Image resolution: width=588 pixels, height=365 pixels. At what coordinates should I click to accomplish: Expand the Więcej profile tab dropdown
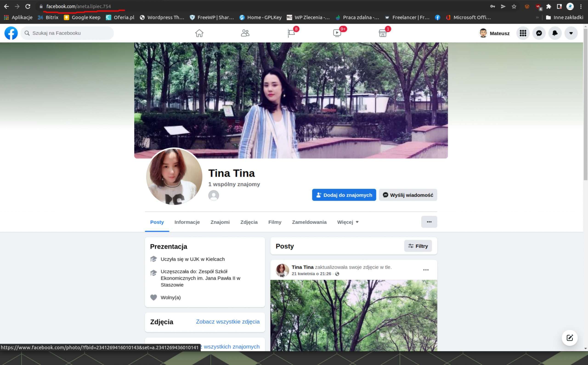348,222
